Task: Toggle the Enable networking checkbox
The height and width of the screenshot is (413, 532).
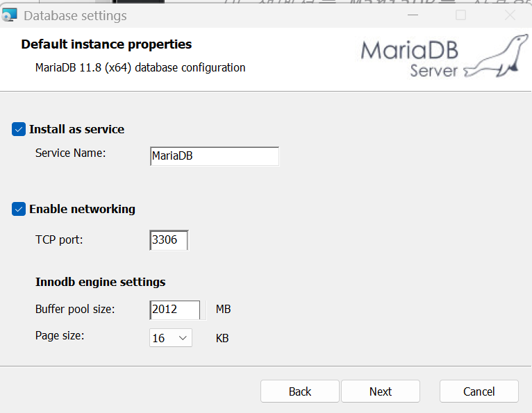Action: (x=19, y=209)
